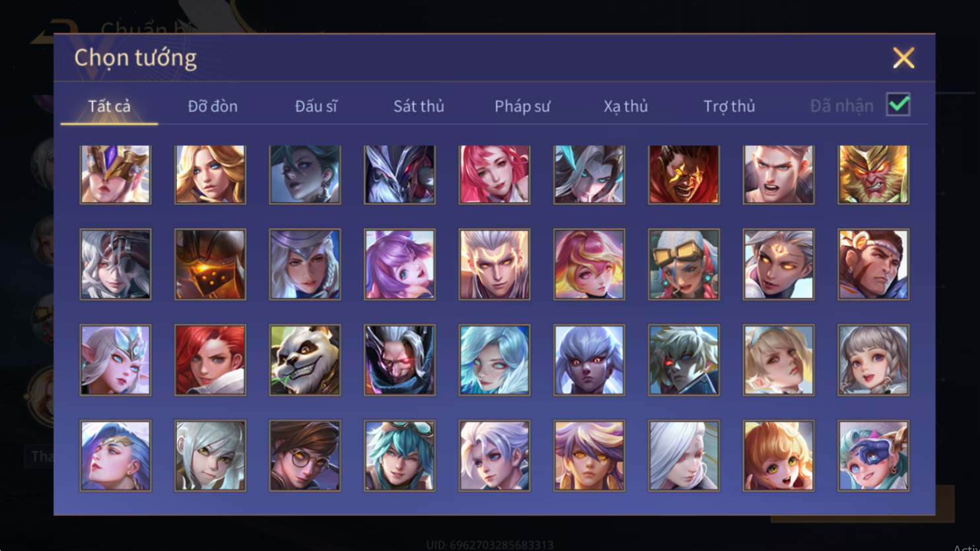Select the Tất cả tab
Viewport: 980px width, 551px height.
[x=110, y=106]
